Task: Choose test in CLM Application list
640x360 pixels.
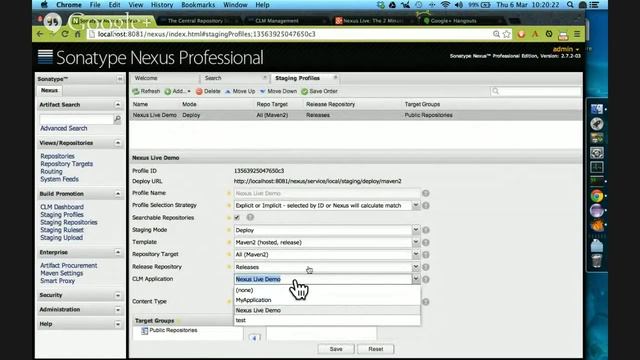Action: pyautogui.click(x=327, y=320)
